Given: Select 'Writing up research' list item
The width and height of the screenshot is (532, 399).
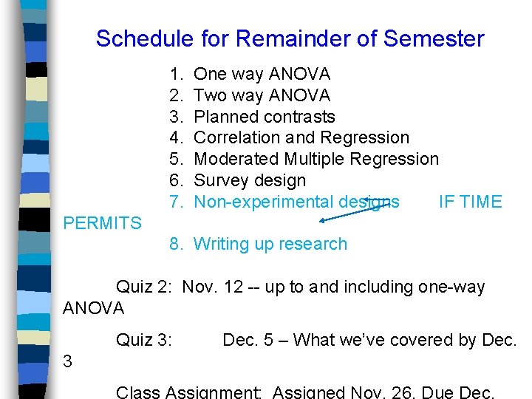Looking at the screenshot, I should [x=270, y=244].
